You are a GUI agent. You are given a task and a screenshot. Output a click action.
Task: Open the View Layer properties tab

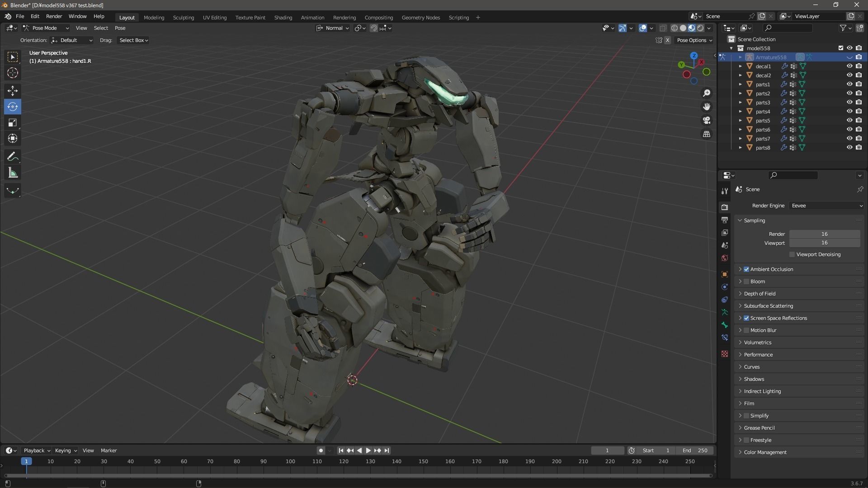pos(725,232)
